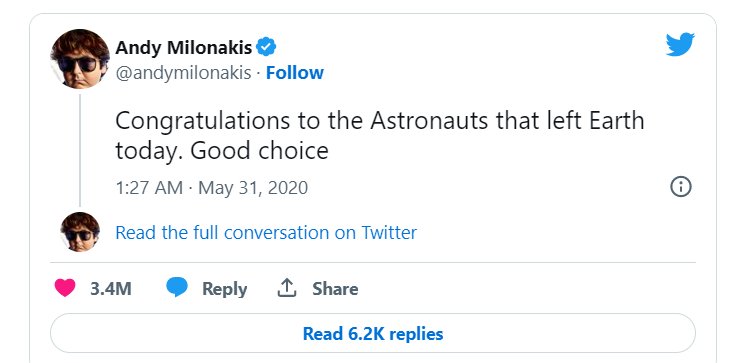Viewport: 749px width, 363px height.
Task: Click the tweet text about Astronauts
Action: [x=380, y=136]
